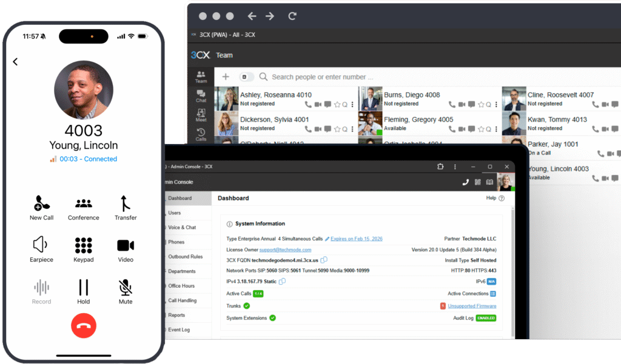Screen dimensions: 621x364
Task: Call Ashley, Roseanna using the phone icon
Action: click(x=308, y=104)
